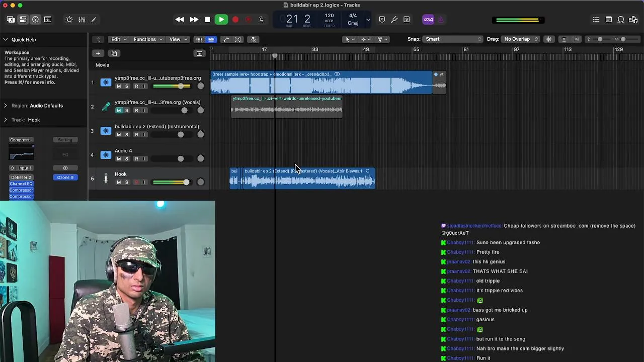Expand the Region Audio Defaults inspector
Image resolution: width=644 pixels, height=362 pixels.
pos(6,106)
